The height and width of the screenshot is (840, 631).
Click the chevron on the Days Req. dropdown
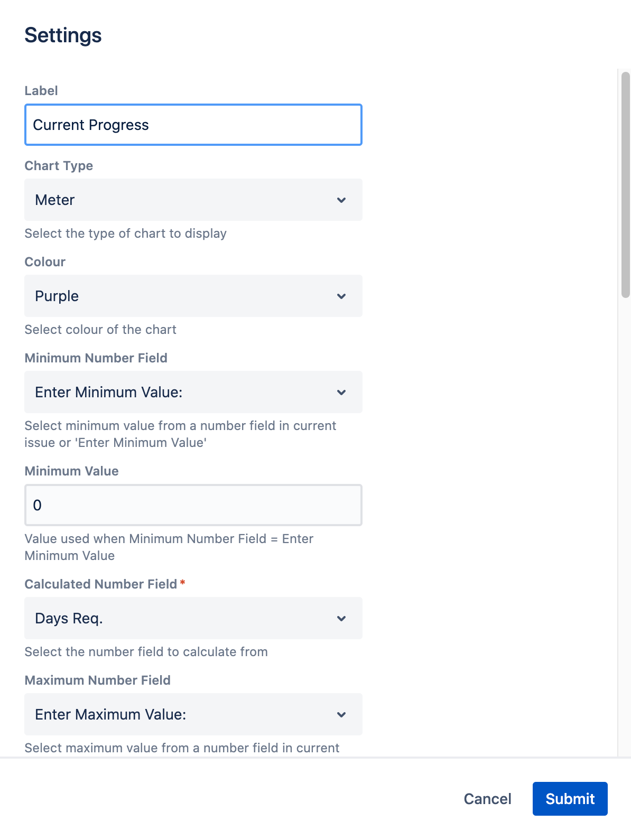point(341,618)
